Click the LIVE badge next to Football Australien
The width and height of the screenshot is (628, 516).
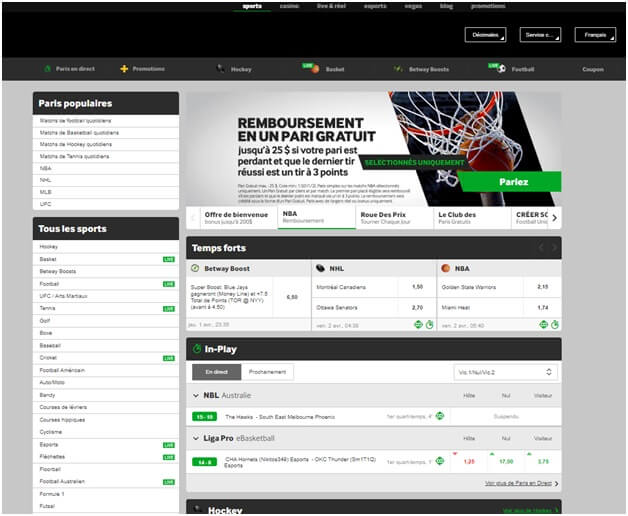click(x=169, y=482)
